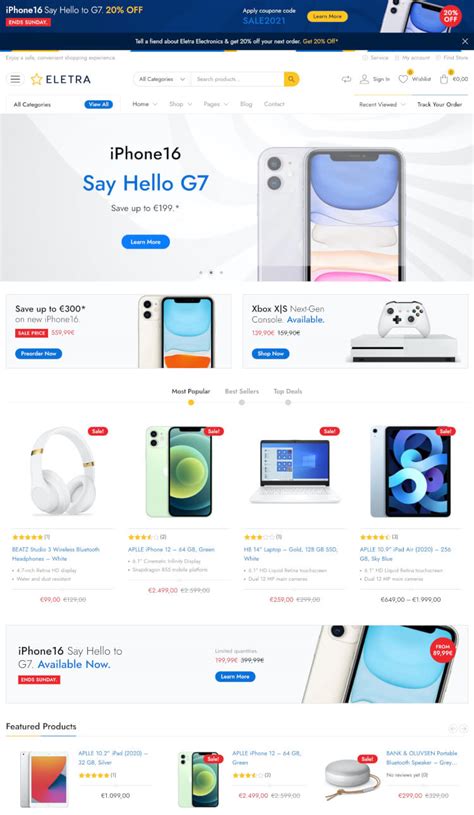Open the Blog menu item
This screenshot has width=474, height=815.
pyautogui.click(x=246, y=104)
